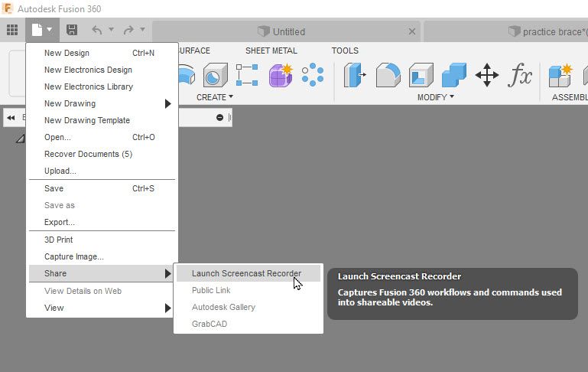588x372 pixels.
Task: Choose Export... menu entry
Action: [x=102, y=222]
